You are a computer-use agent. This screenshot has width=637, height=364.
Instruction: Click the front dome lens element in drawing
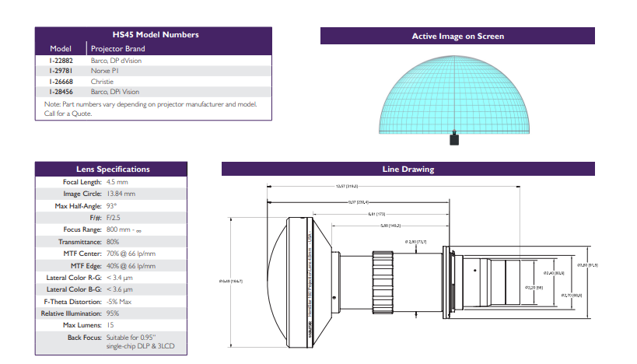point(278,282)
